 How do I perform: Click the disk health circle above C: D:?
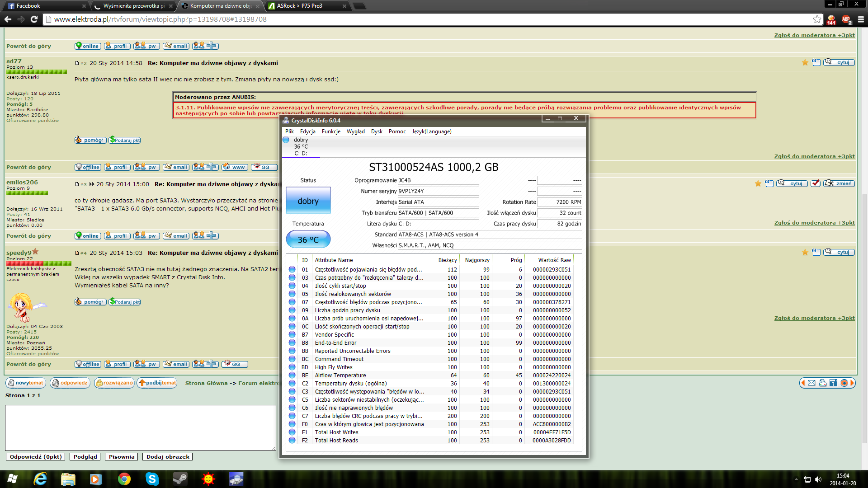point(286,140)
